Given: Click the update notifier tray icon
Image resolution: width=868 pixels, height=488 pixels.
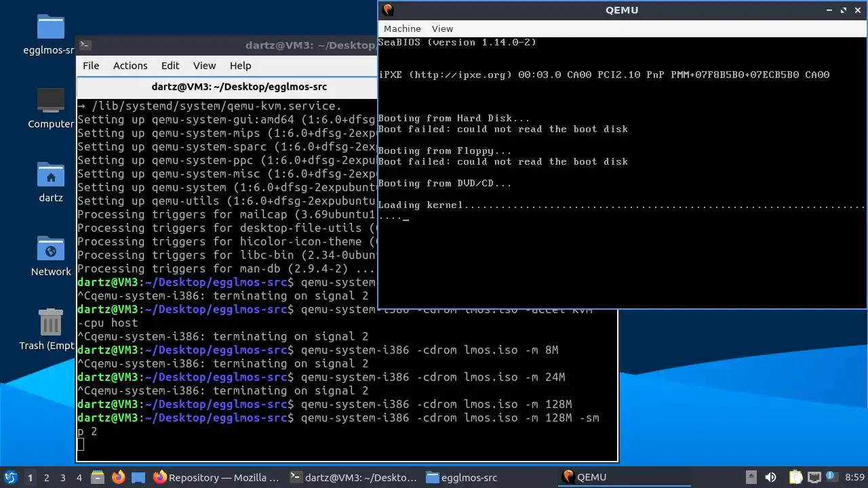Looking at the screenshot, I should pos(831,477).
